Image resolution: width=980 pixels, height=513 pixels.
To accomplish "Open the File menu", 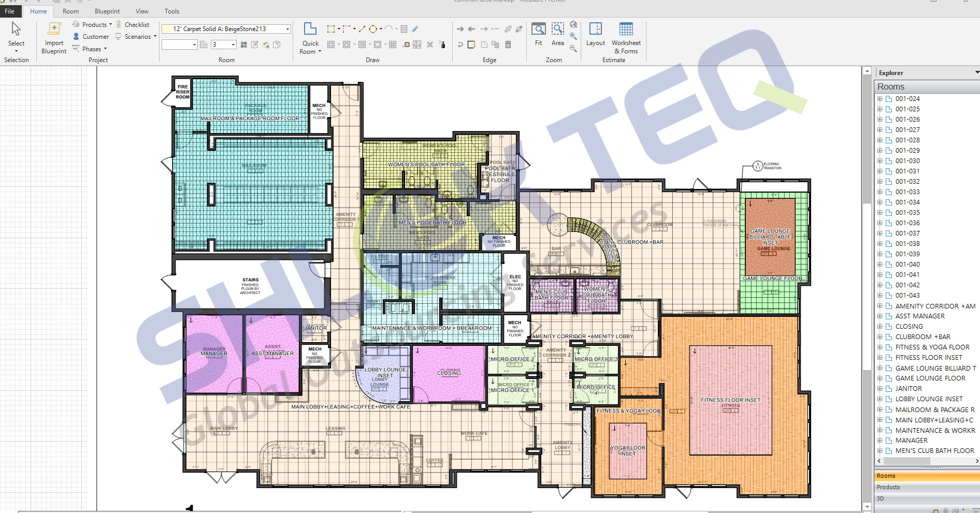I will coord(9,11).
